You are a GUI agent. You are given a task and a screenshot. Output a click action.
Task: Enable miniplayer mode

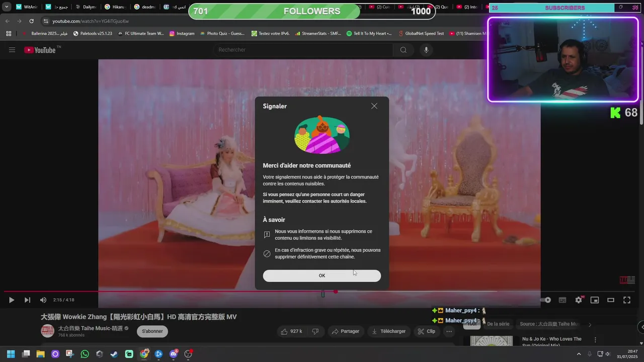[595, 300]
